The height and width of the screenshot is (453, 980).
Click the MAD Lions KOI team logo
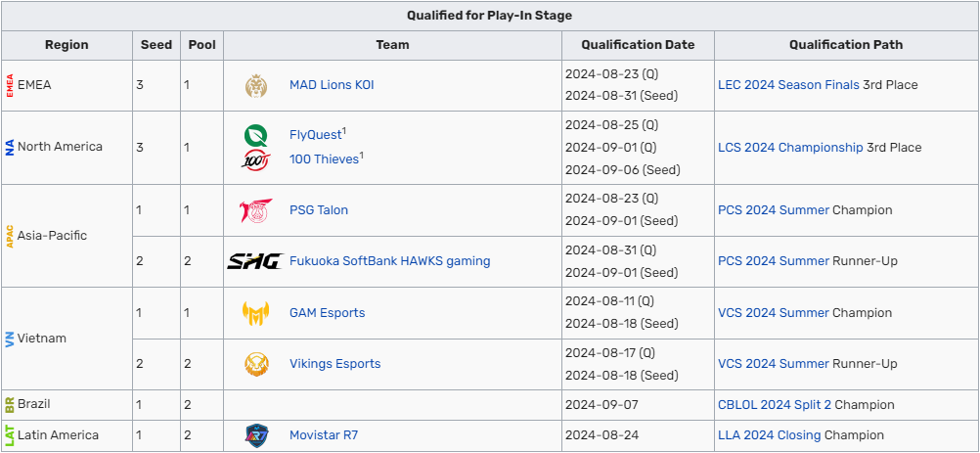coord(256,85)
